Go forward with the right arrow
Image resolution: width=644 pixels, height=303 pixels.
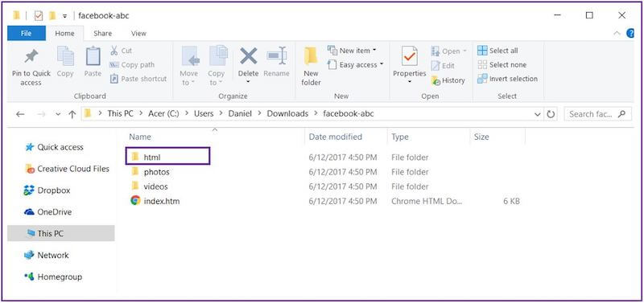[41, 114]
